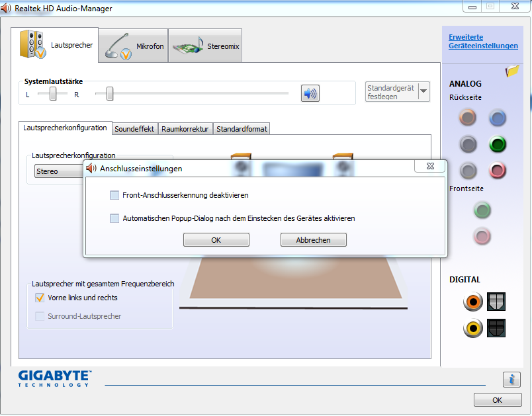Click the front panel pink jack
The height and width of the screenshot is (416, 532).
coord(482,236)
